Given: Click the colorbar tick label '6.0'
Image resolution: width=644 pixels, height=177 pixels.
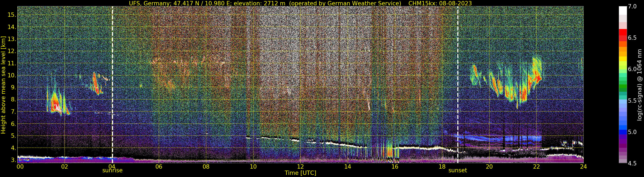Looking at the screenshot, I should coord(632,69).
